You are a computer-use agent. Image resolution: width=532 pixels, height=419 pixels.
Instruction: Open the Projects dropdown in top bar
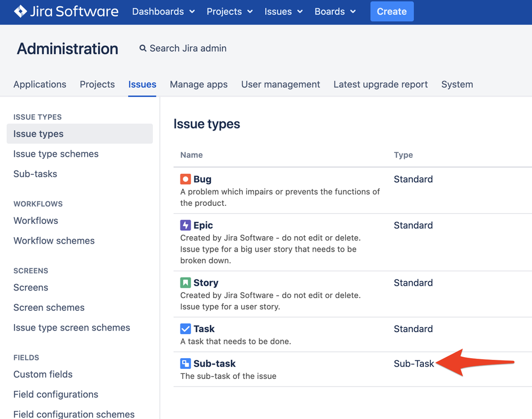tap(230, 12)
